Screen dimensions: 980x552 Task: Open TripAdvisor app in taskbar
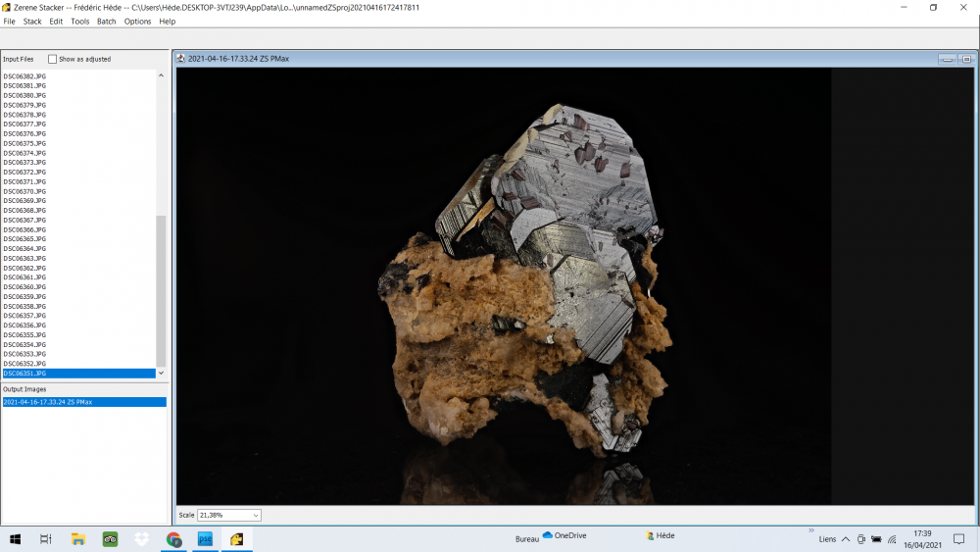tap(110, 538)
